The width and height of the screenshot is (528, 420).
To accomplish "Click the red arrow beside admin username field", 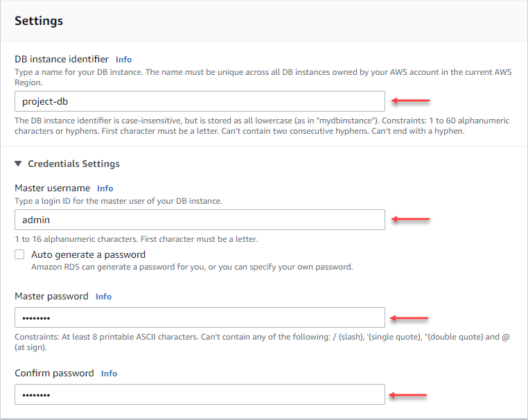I will [x=411, y=220].
